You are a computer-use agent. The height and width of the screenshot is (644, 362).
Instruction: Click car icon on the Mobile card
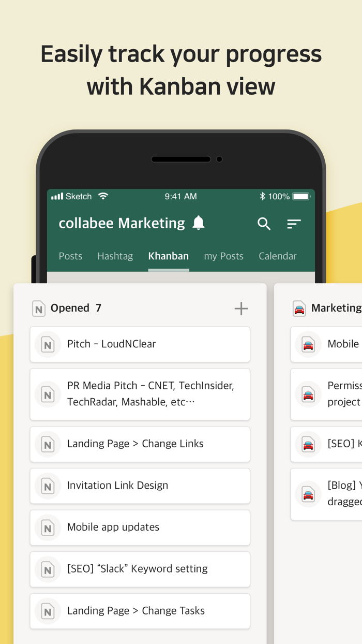[308, 344]
